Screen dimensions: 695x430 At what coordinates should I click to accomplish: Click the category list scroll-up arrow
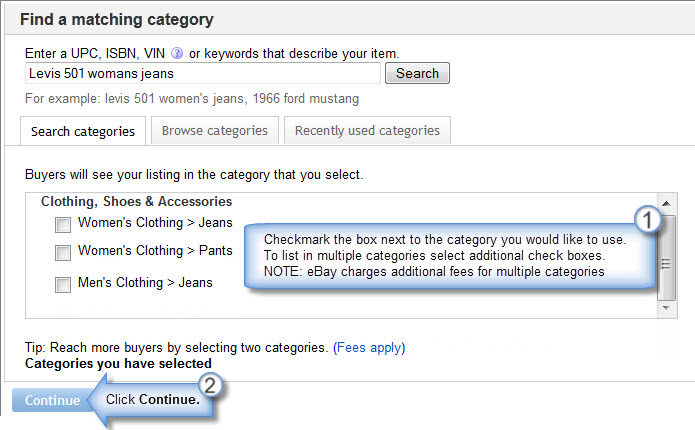(666, 203)
